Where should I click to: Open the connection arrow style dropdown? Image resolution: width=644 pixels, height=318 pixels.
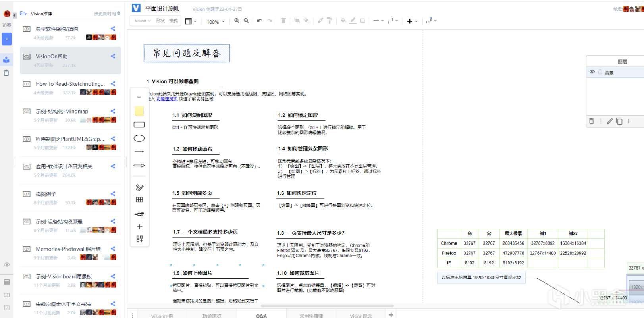coord(378,21)
